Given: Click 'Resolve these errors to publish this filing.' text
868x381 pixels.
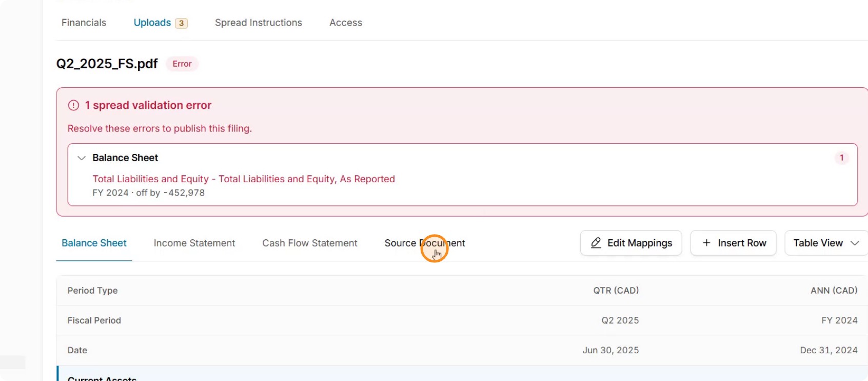Looking at the screenshot, I should 160,128.
